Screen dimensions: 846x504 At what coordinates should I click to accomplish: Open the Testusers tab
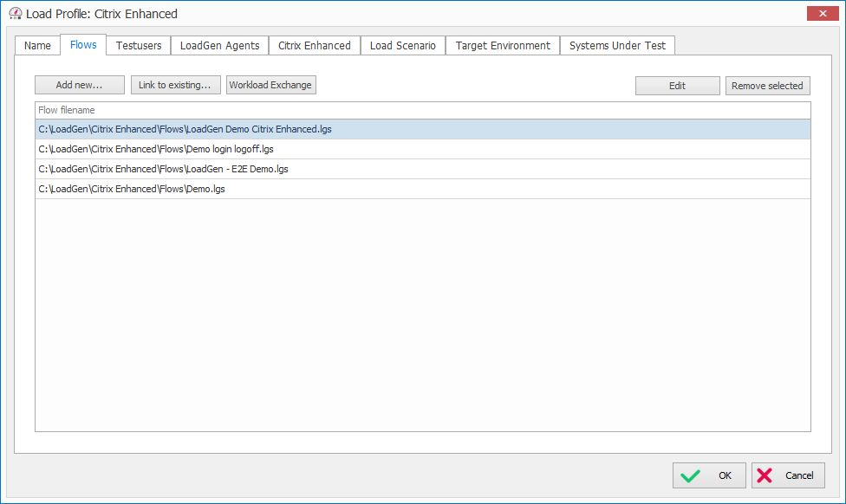coord(139,46)
